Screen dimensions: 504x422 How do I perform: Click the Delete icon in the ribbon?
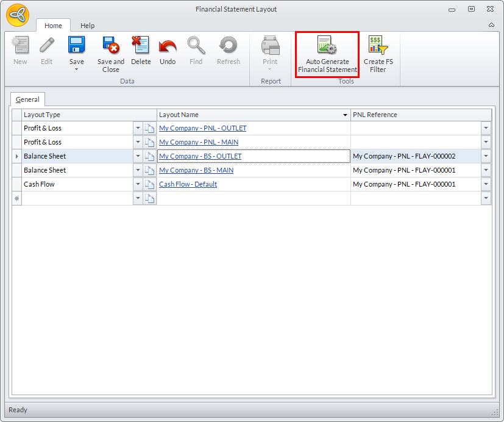[141, 46]
